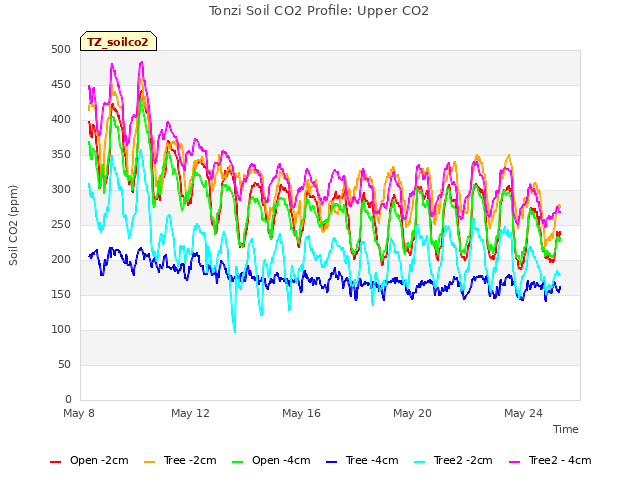
Task: Click the 250 y-axis tick label
Action: click(x=61, y=224)
